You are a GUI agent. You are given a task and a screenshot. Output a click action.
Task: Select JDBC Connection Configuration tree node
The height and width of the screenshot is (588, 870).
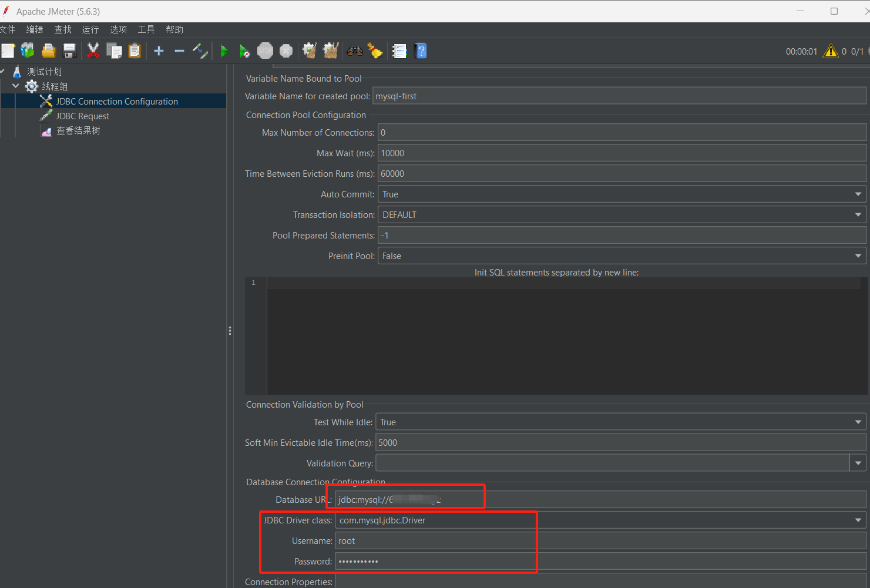click(117, 101)
